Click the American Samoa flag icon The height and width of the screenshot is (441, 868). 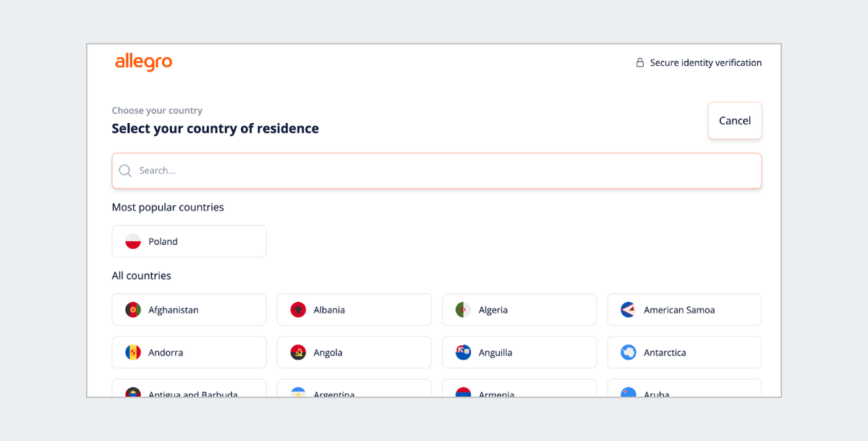tap(628, 310)
